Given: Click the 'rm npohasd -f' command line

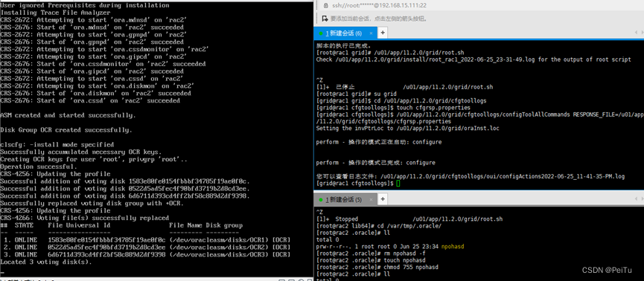Looking at the screenshot, I should (371, 253).
